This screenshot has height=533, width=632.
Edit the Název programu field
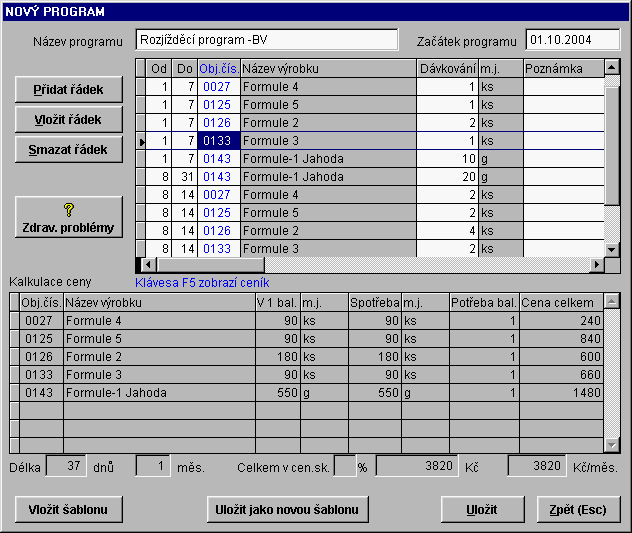[267, 40]
